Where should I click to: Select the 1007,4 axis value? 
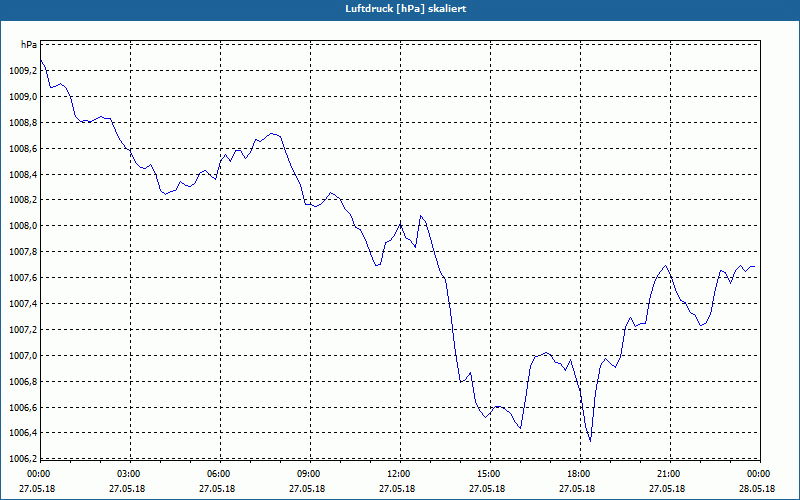(x=23, y=304)
